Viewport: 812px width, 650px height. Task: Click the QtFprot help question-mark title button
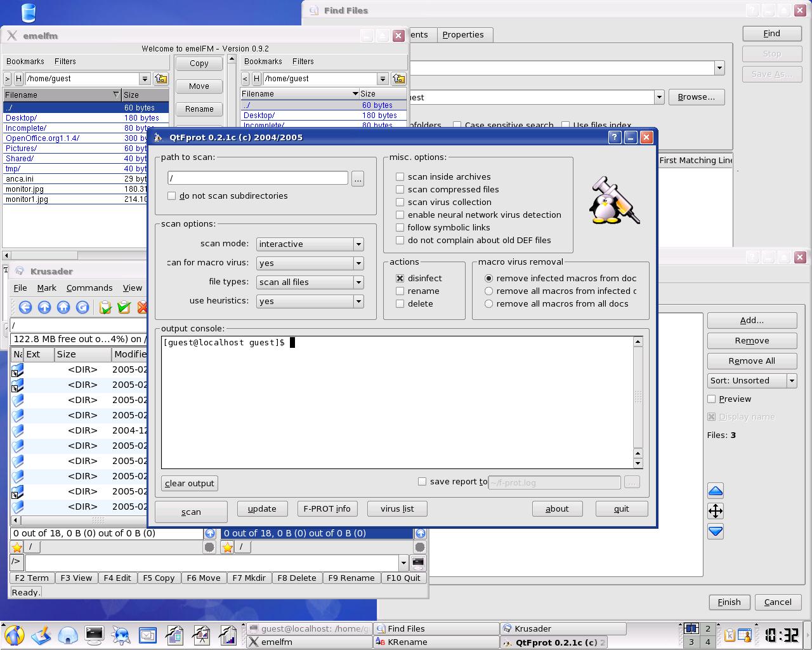[x=614, y=137]
